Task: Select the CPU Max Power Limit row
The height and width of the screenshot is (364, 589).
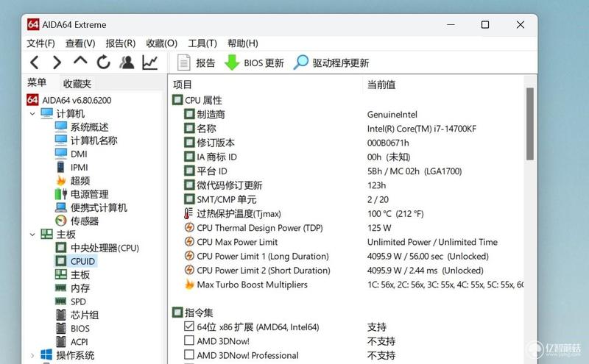Action: coord(347,242)
